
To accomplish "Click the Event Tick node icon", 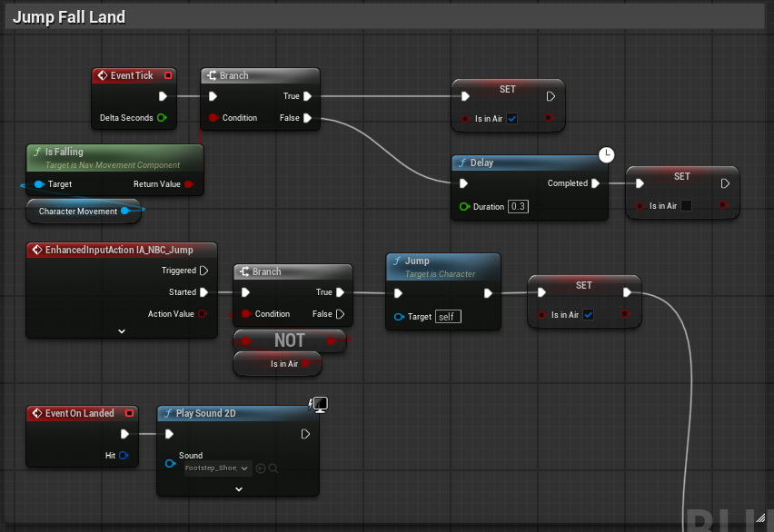I will [103, 75].
